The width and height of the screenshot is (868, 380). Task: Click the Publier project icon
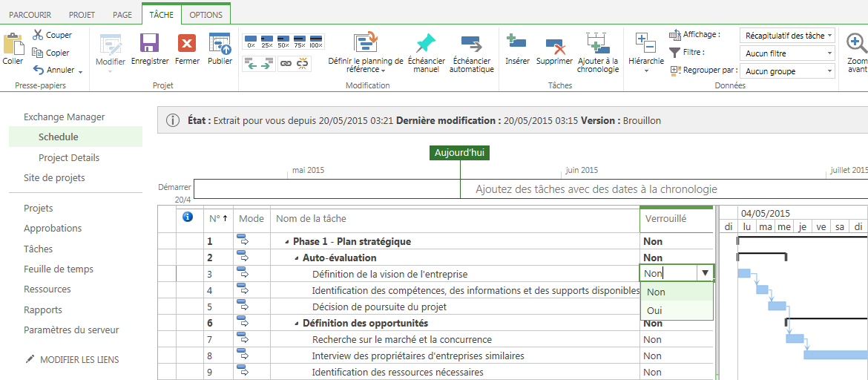coord(220,44)
